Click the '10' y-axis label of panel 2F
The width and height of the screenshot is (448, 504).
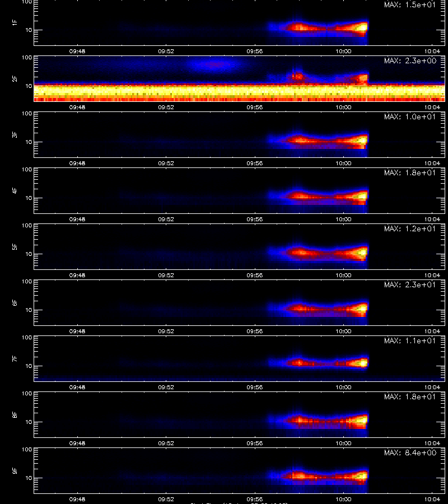(29, 86)
